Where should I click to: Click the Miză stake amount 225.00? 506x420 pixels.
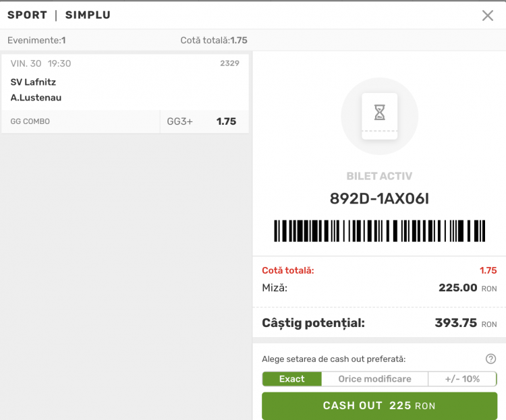coord(458,288)
